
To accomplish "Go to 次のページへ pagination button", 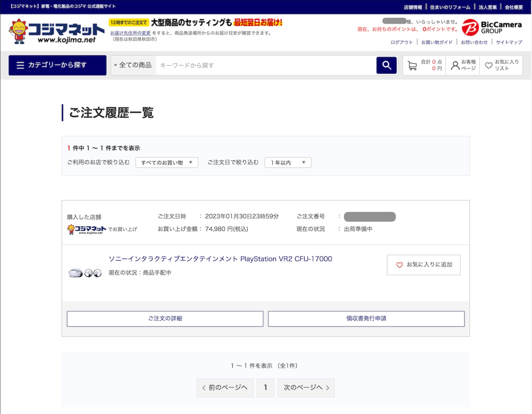I will (306, 387).
